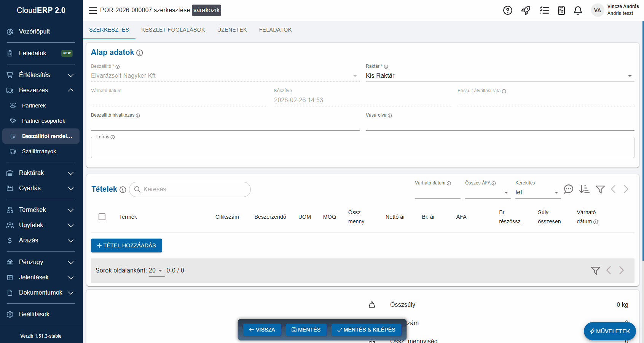Image resolution: width=644 pixels, height=343 pixels.
Task: Click the Tétel hozzáadás button
Action: pos(126,245)
